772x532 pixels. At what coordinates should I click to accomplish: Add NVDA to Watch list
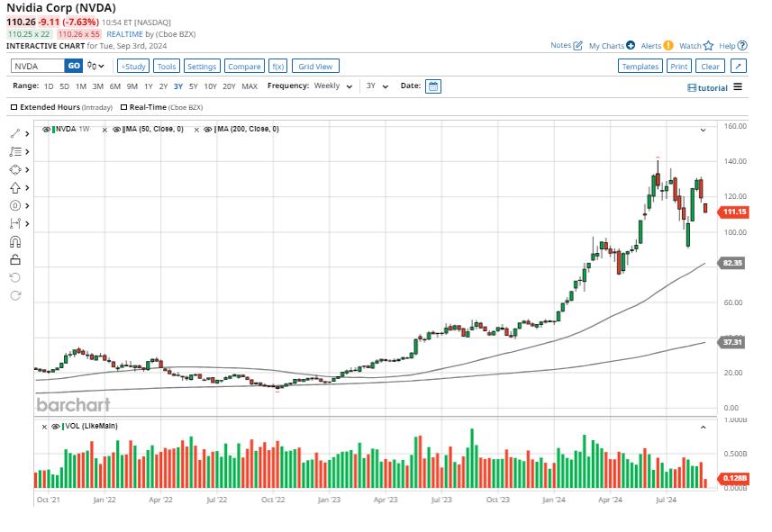coord(696,46)
